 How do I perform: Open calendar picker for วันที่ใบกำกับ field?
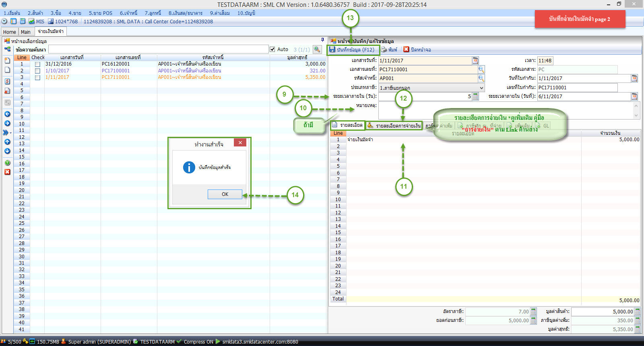pyautogui.click(x=634, y=78)
